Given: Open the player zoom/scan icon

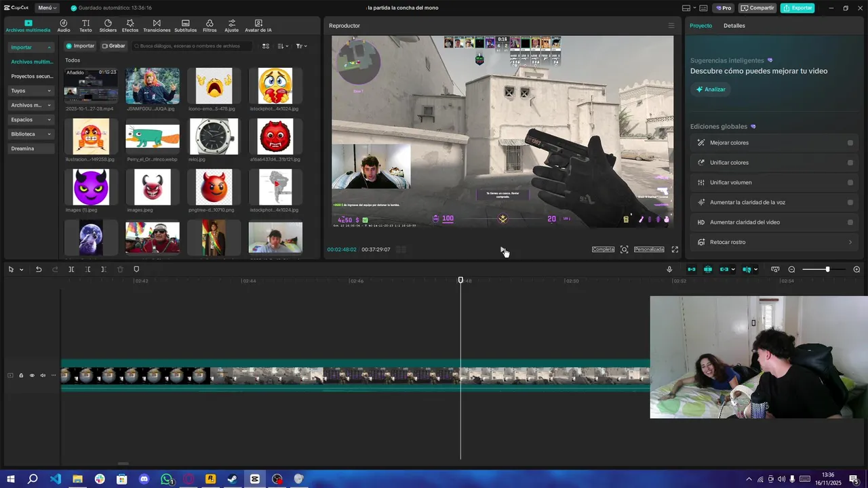Looking at the screenshot, I should pyautogui.click(x=624, y=249).
